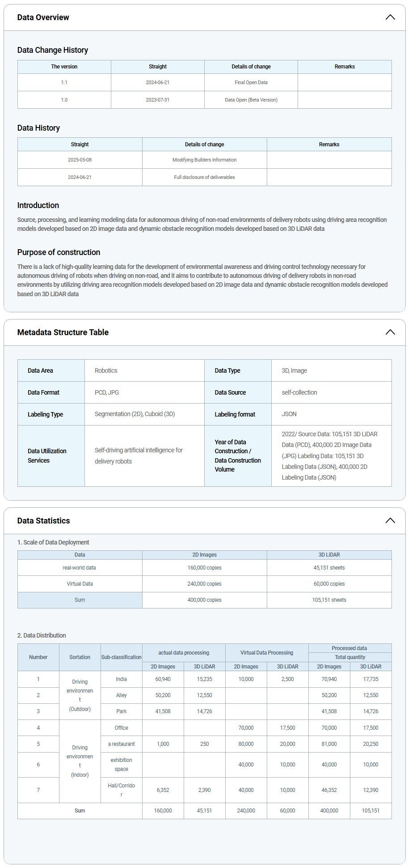The height and width of the screenshot is (868, 408).
Task: Select the real-world data row label
Action: pyautogui.click(x=80, y=567)
